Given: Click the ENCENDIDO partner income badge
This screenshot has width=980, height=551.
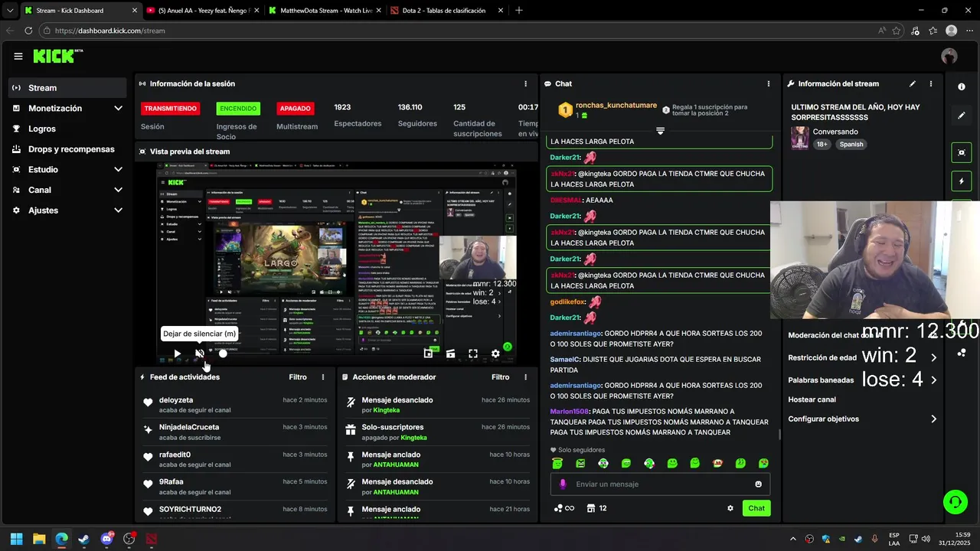Looking at the screenshot, I should tap(238, 109).
